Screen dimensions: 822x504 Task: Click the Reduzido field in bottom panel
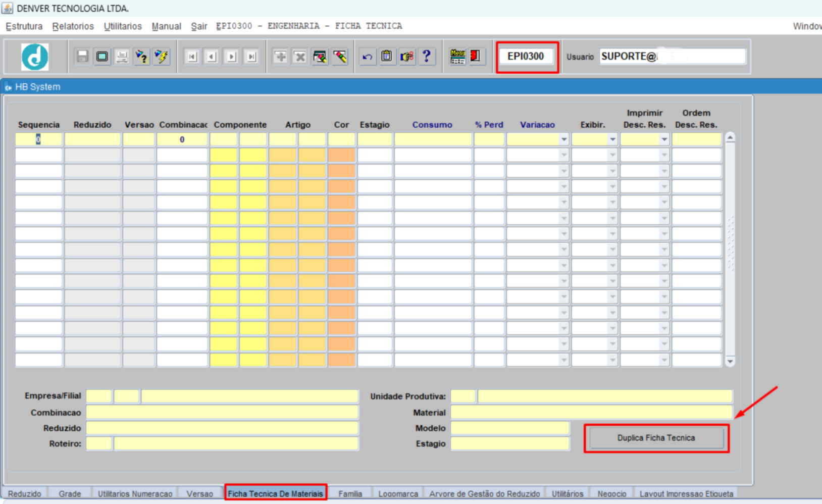point(222,428)
